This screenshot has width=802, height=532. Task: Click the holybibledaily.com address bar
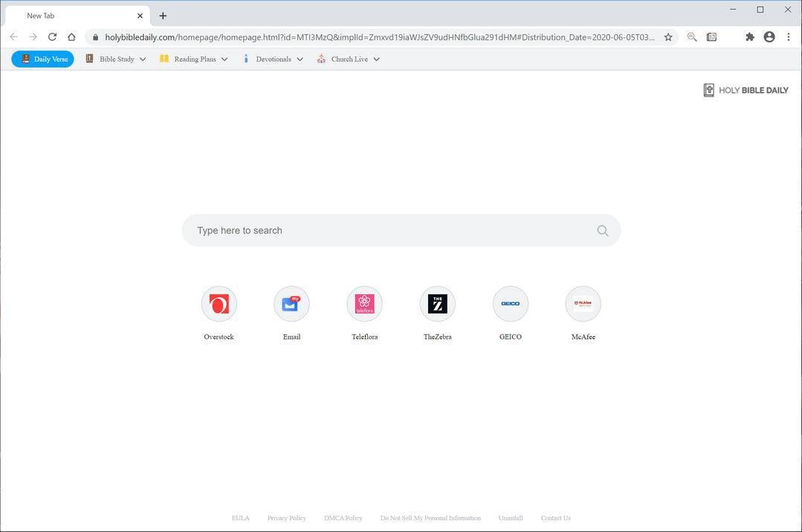(x=380, y=37)
